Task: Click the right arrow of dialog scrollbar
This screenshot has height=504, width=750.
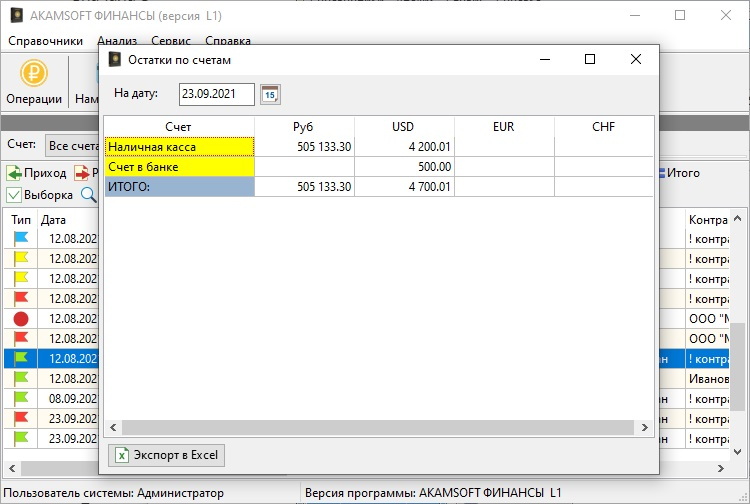Action: point(646,427)
